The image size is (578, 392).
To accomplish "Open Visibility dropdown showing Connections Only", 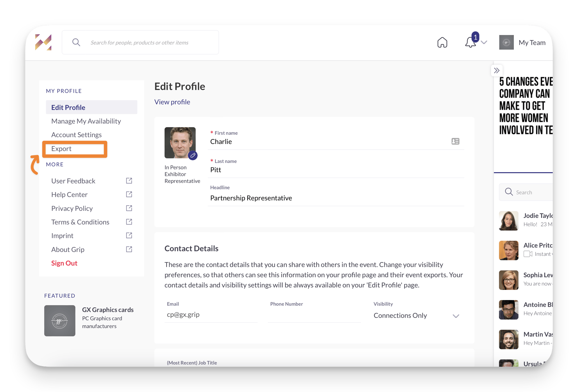I will coord(416,316).
